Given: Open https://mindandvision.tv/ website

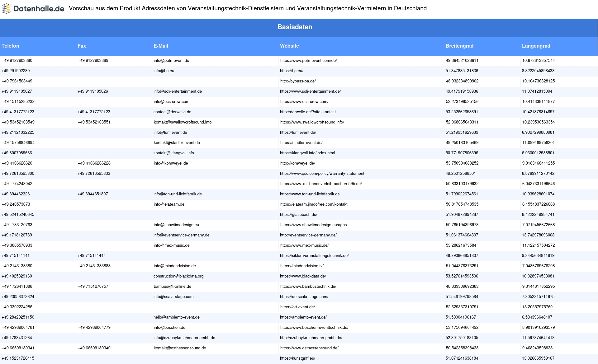Looking at the screenshot, I should coord(302,266).
